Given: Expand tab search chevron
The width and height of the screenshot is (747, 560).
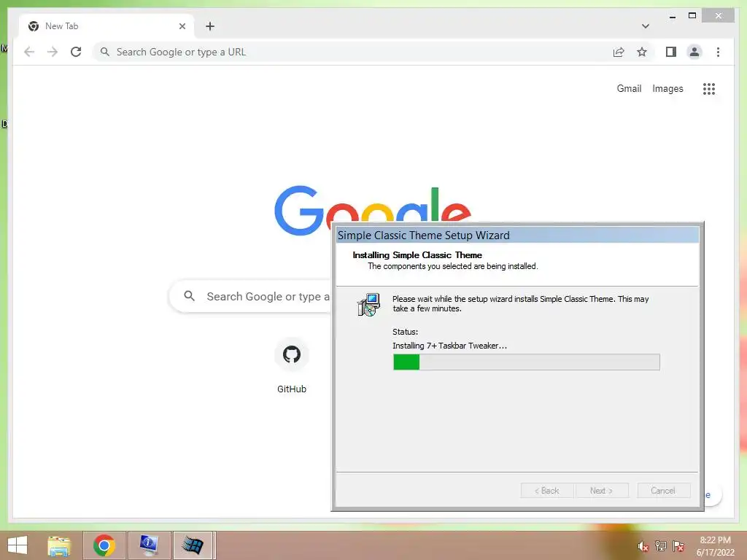Looking at the screenshot, I should tap(646, 26).
